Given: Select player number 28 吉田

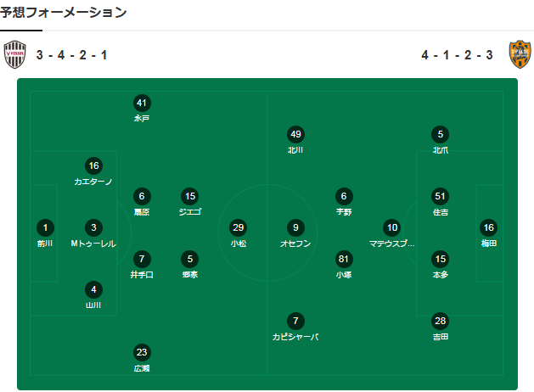Looking at the screenshot, I should pyautogui.click(x=440, y=321).
